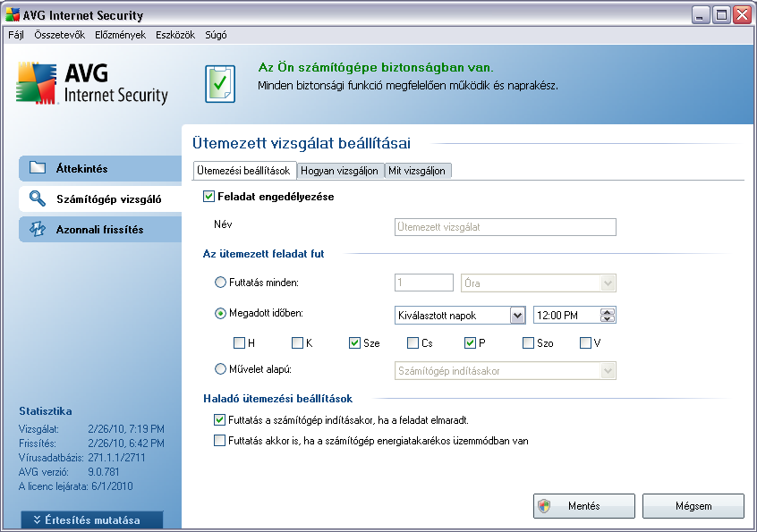Click the Azonnali frissítés sidebar button
Screen dimensions: 757x532
[100, 230]
